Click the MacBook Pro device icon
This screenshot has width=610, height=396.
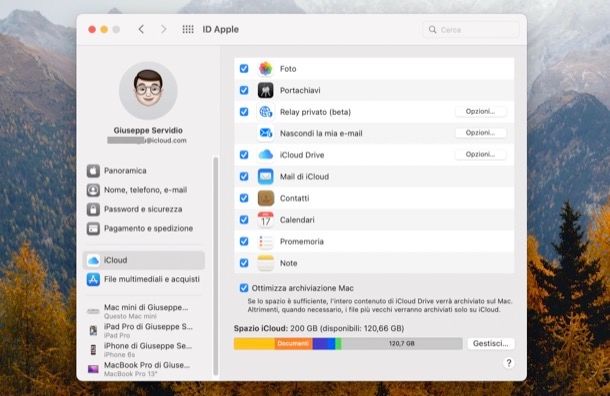coord(93,369)
